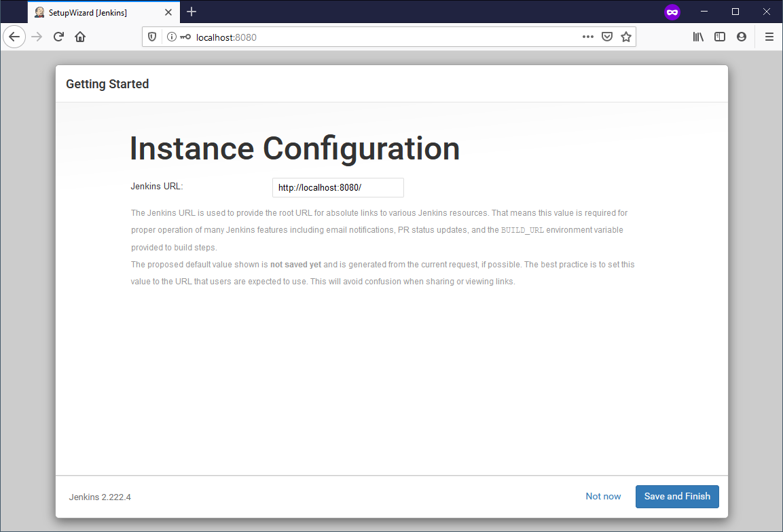Click the enhanced tracking protection badge icon

151,37
